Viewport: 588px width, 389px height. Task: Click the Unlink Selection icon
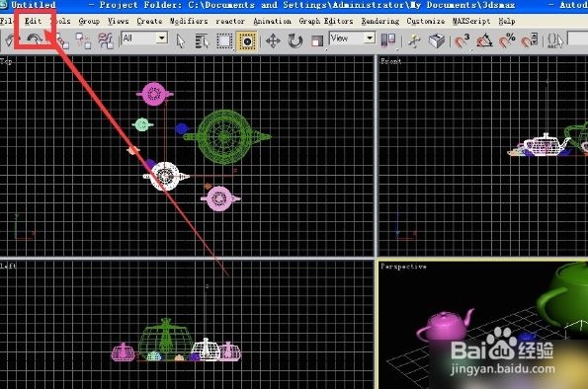(x=84, y=40)
